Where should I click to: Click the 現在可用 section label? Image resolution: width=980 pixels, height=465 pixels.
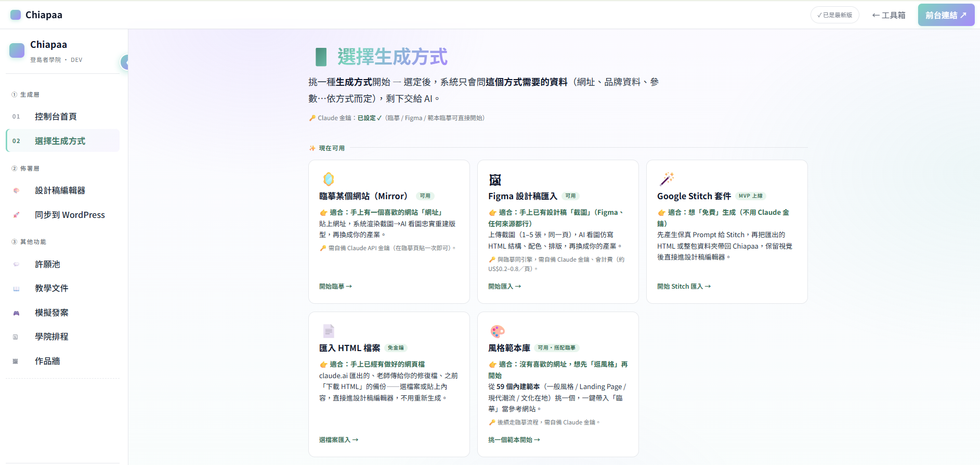[332, 148]
